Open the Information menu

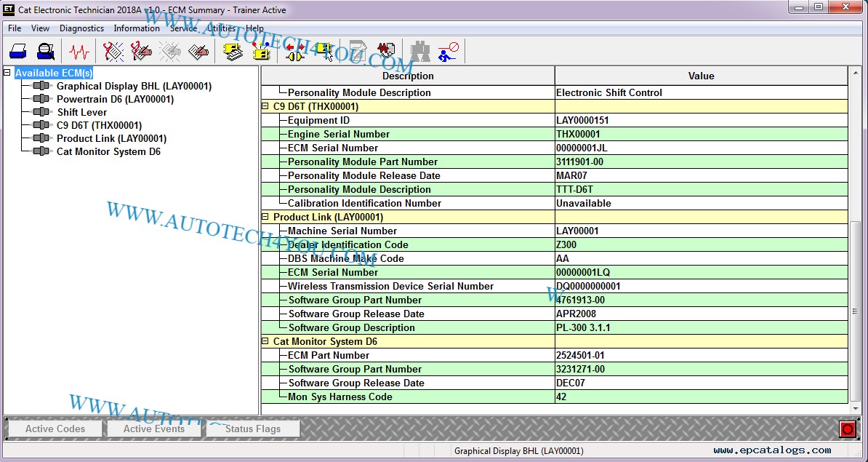point(136,28)
